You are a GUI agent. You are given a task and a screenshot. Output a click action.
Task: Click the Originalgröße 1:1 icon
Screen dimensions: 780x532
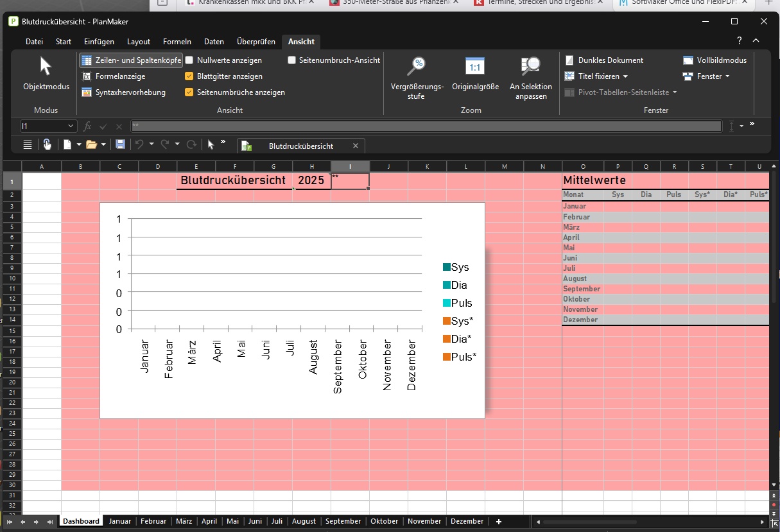[x=475, y=66]
